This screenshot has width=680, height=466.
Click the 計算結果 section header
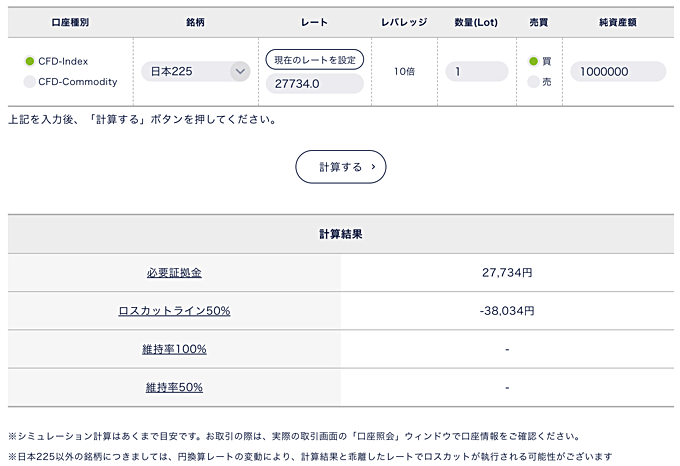pos(340,234)
